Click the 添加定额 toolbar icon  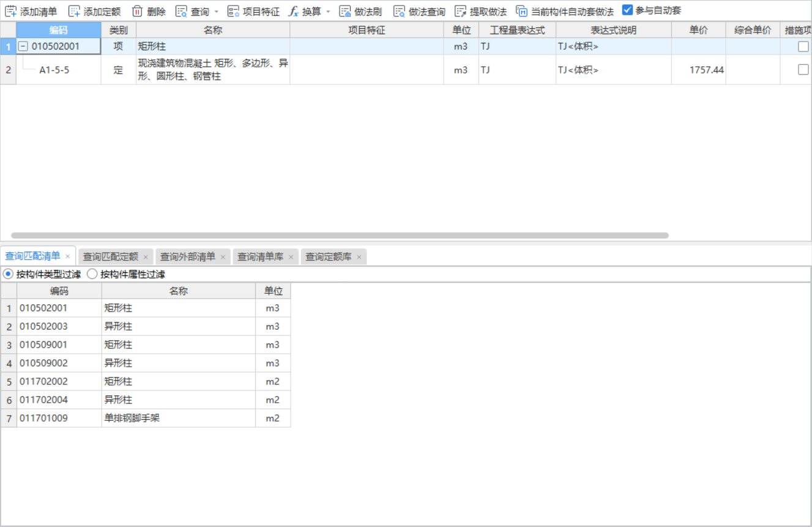[x=74, y=11]
